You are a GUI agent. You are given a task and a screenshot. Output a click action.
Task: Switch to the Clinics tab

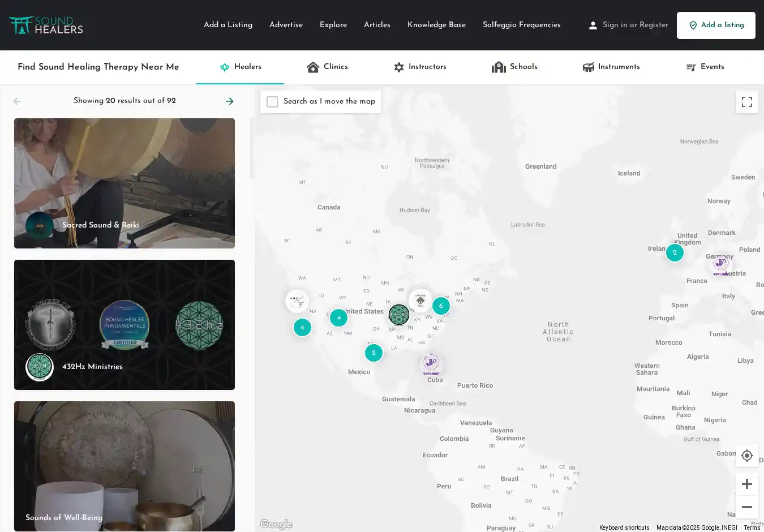click(327, 67)
